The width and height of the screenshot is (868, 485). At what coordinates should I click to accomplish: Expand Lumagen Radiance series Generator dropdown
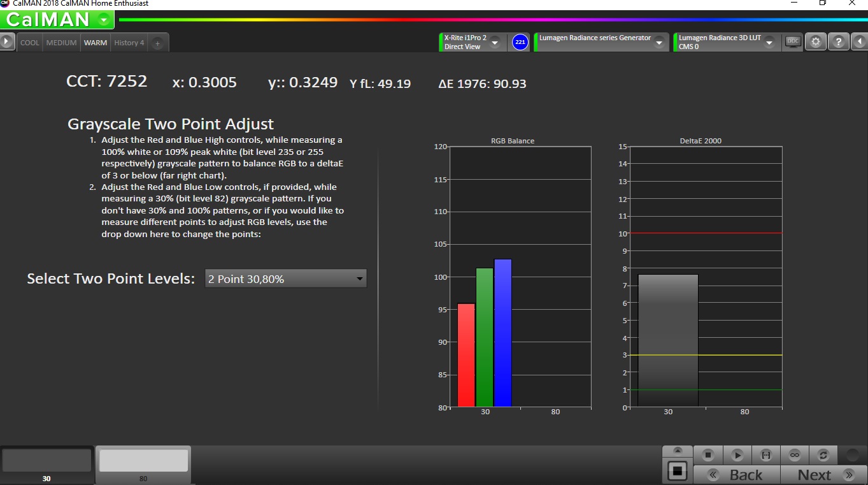coord(660,43)
